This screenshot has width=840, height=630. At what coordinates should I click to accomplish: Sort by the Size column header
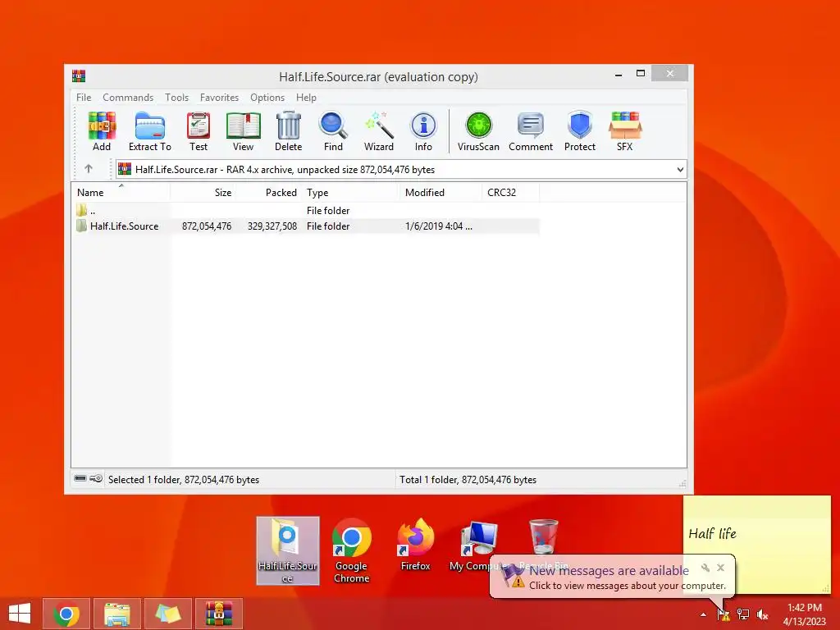tap(203, 192)
